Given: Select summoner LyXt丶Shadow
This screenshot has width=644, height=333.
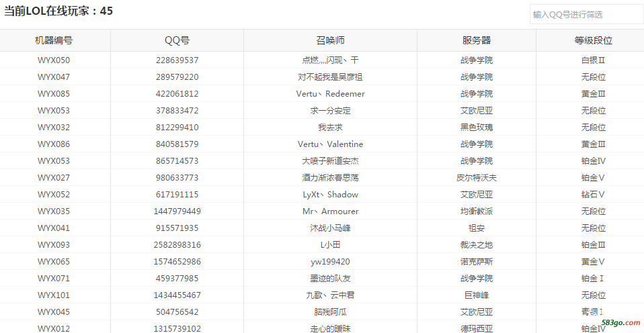Looking at the screenshot, I should pyautogui.click(x=330, y=195).
